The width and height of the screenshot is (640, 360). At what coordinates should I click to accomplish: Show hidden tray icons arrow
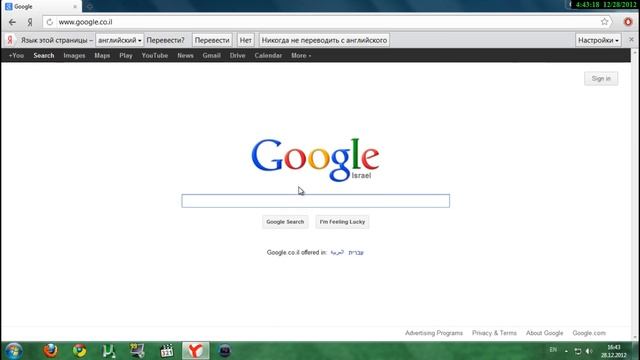[566, 351]
